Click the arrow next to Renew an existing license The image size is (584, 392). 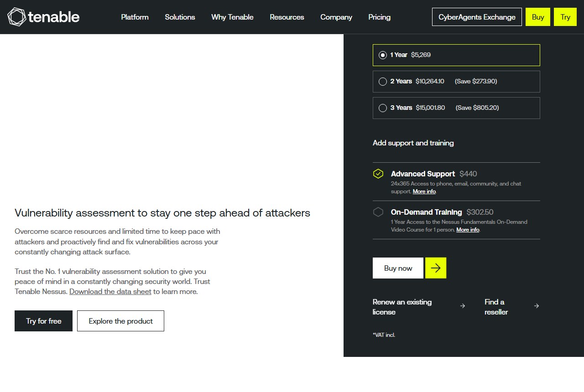coord(463,306)
